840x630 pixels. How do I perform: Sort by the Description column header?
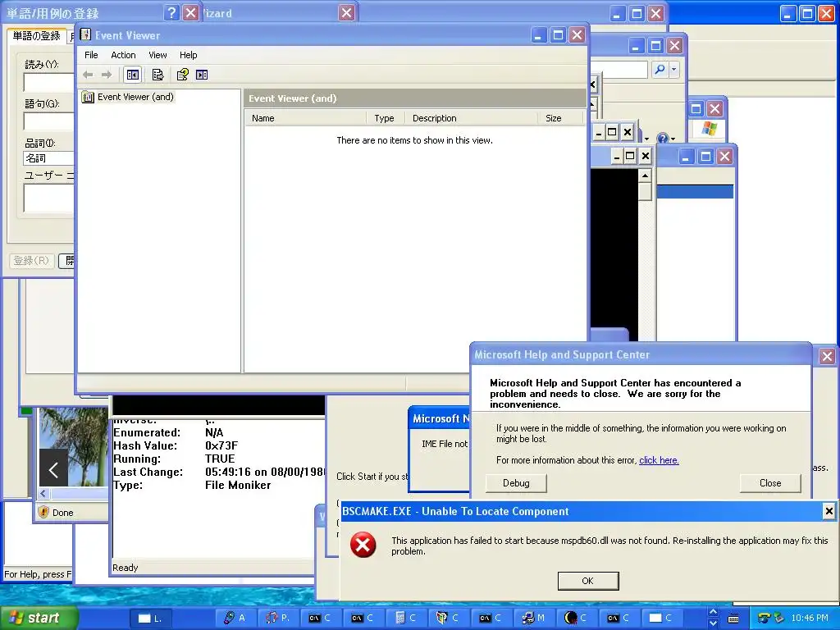coord(471,118)
